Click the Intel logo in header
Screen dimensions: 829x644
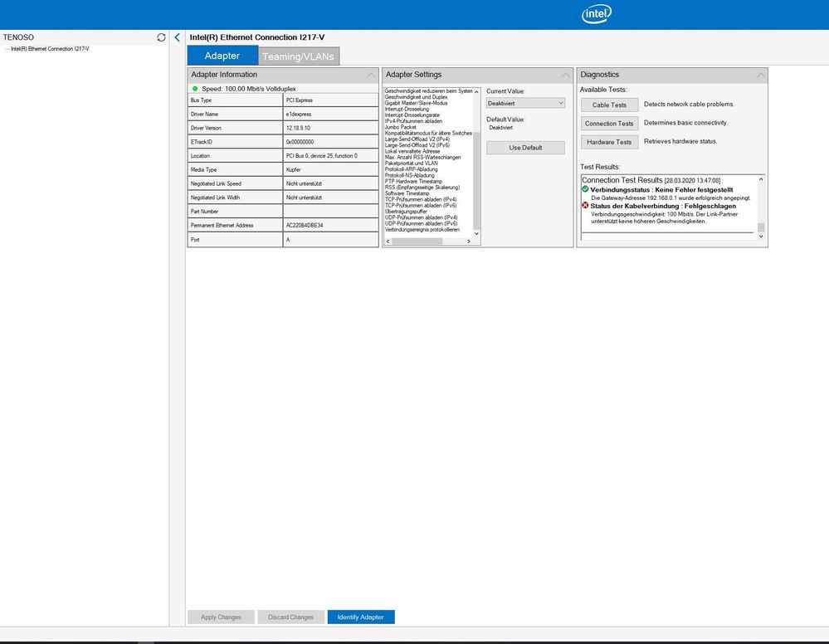[597, 14]
